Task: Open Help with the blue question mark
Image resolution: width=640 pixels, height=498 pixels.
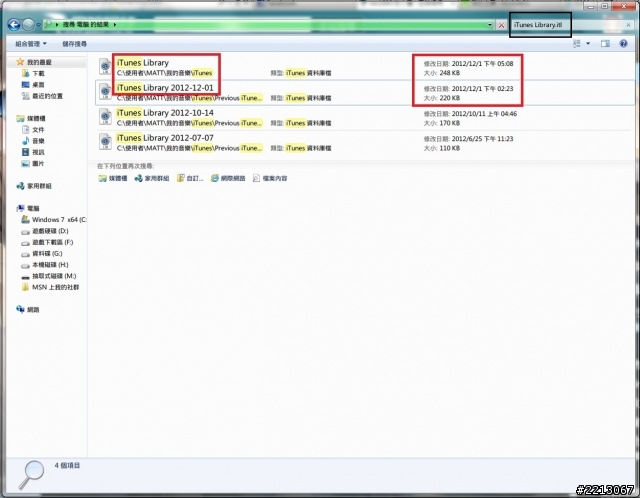Action: [x=623, y=43]
